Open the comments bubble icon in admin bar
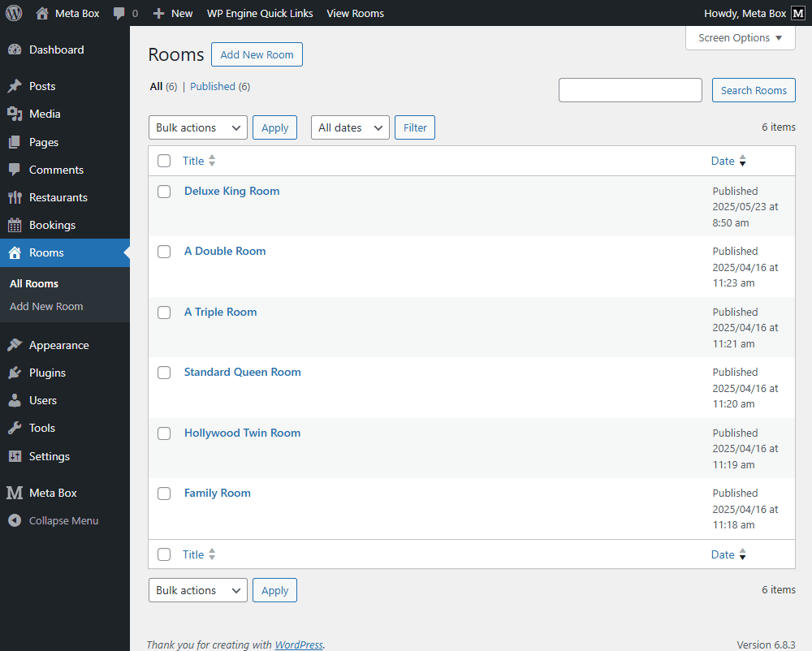Screen dimensions: 812x651 point(120,13)
